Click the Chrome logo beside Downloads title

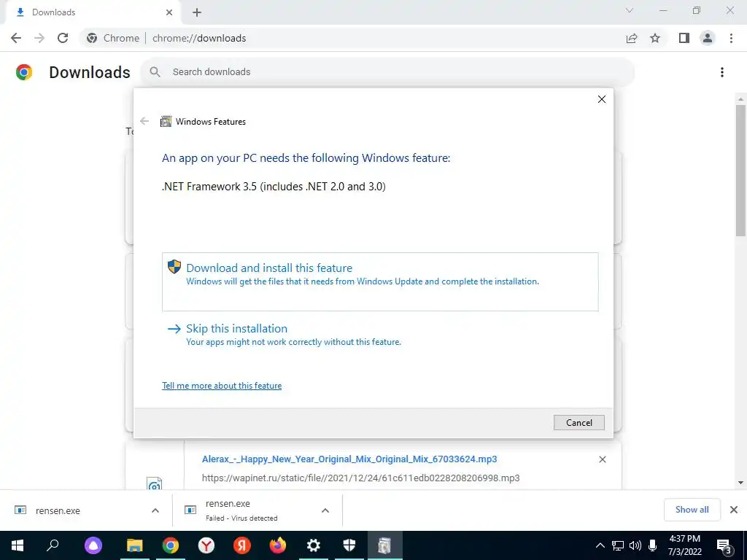pyautogui.click(x=24, y=72)
